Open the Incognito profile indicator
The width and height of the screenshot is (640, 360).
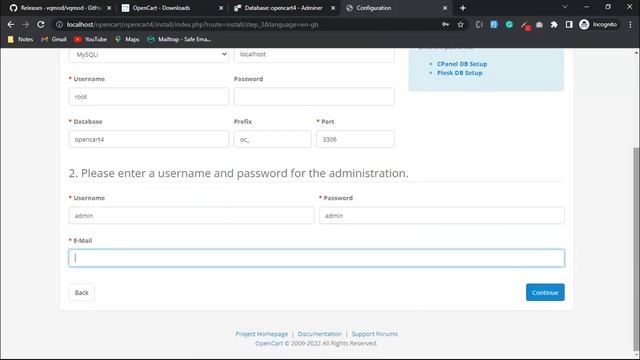click(x=598, y=24)
